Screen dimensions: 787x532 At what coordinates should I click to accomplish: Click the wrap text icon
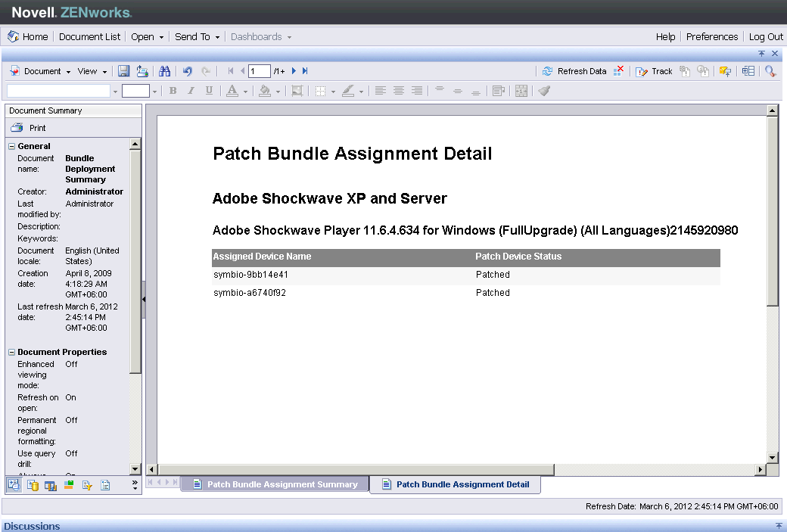click(x=499, y=91)
